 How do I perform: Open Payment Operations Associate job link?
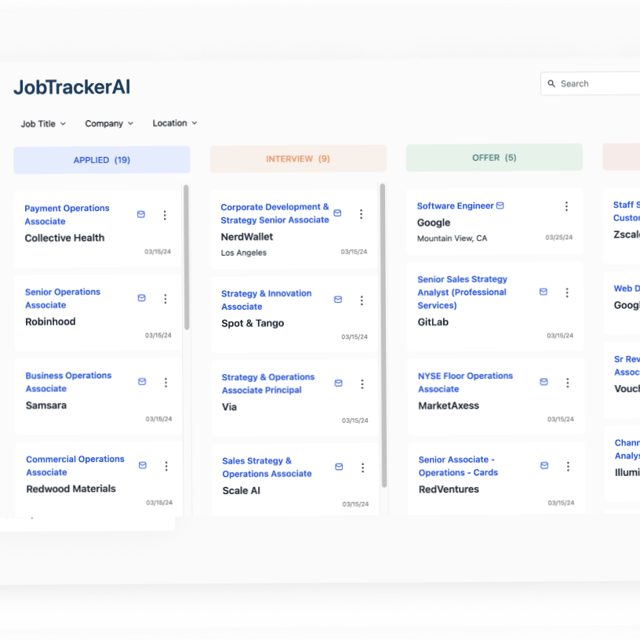(x=67, y=215)
